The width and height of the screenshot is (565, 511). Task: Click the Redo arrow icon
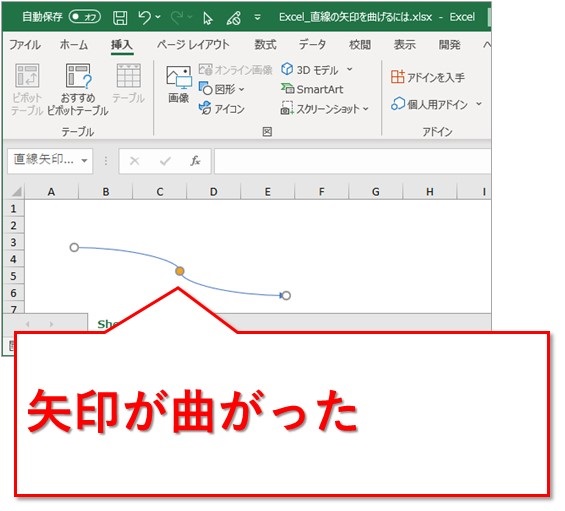[x=177, y=17]
